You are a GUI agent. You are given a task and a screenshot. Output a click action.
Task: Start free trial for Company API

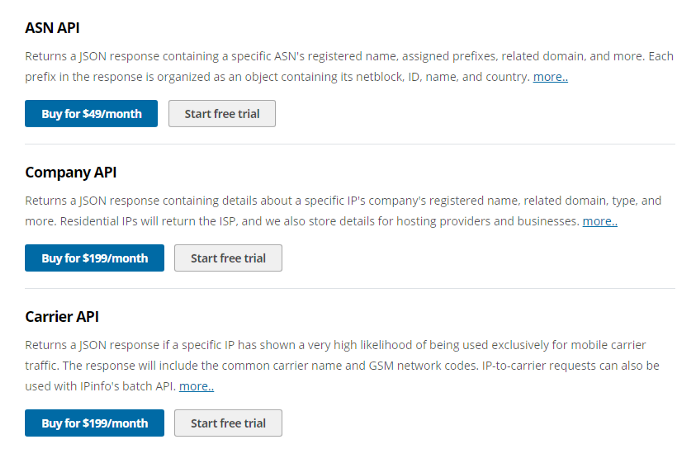tap(228, 258)
